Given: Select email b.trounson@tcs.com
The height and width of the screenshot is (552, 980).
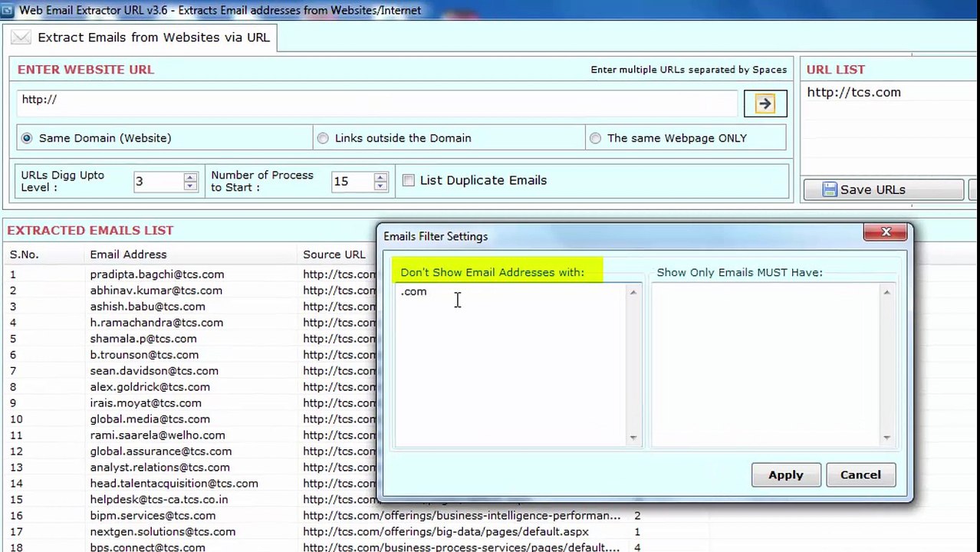Looking at the screenshot, I should [x=144, y=354].
